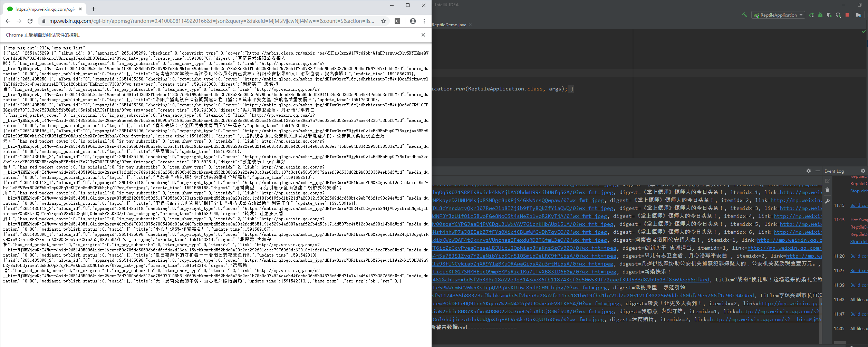Start debugging with the bug icon
Screen dimensions: 868x347
coord(820,15)
